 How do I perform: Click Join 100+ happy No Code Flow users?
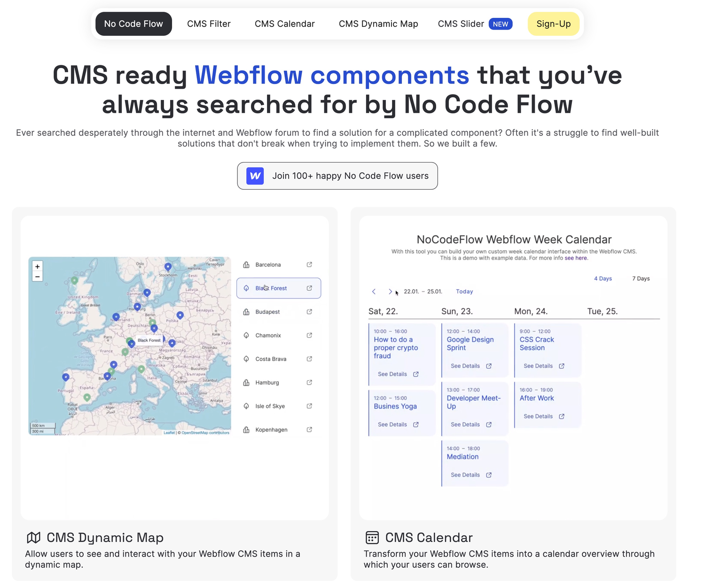click(337, 176)
